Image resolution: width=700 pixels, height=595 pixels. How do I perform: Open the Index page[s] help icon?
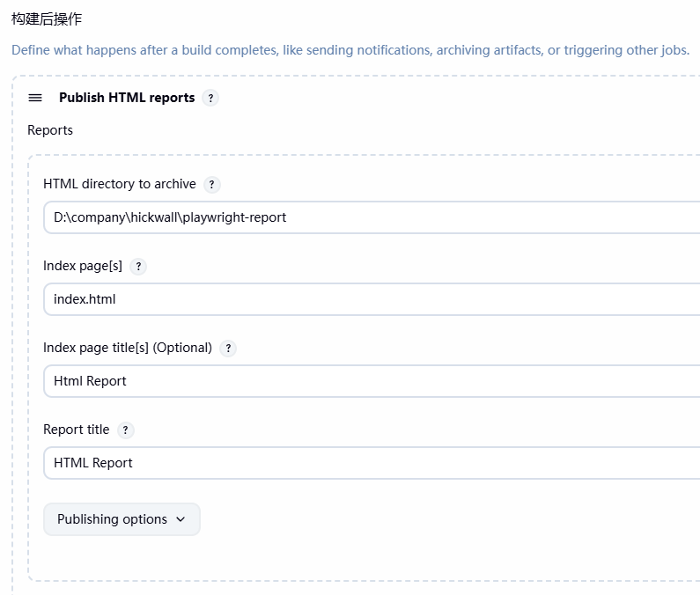(x=137, y=267)
